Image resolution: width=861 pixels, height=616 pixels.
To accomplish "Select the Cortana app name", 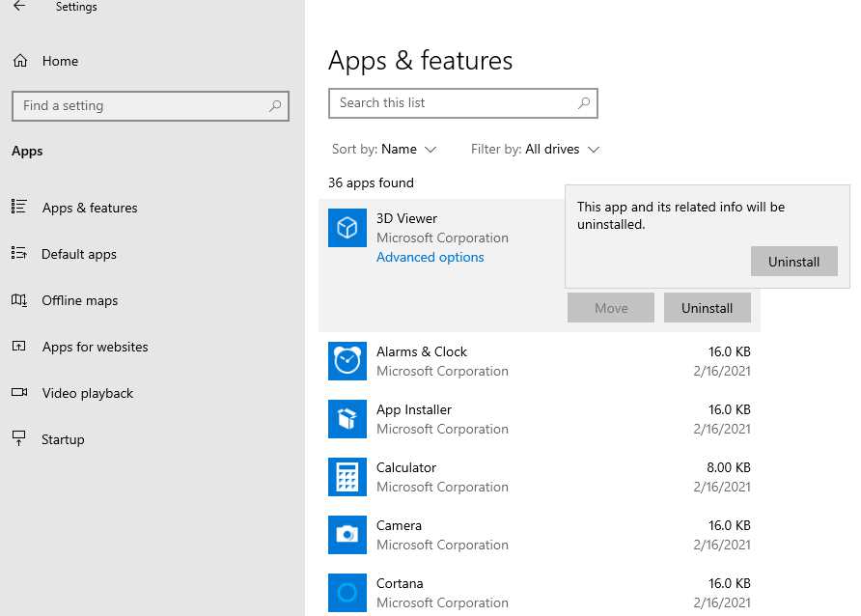I will pyautogui.click(x=400, y=583).
